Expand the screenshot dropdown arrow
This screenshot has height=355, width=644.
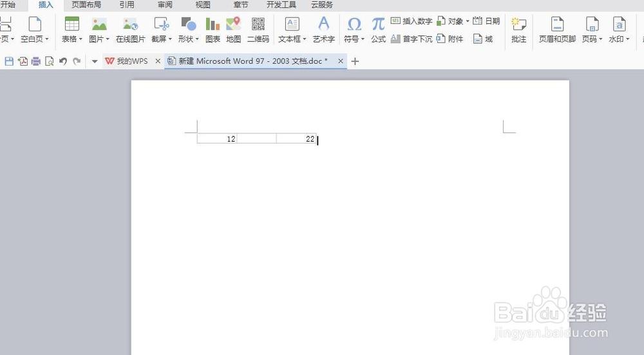[170, 39]
